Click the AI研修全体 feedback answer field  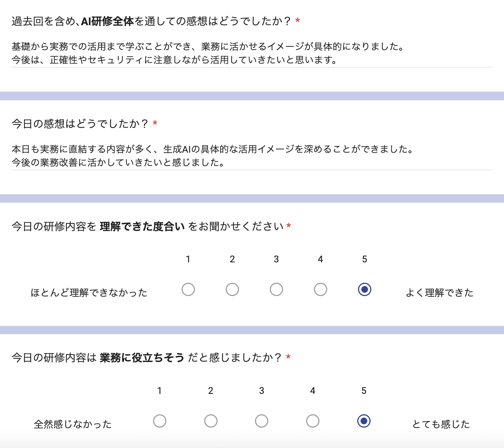208,53
